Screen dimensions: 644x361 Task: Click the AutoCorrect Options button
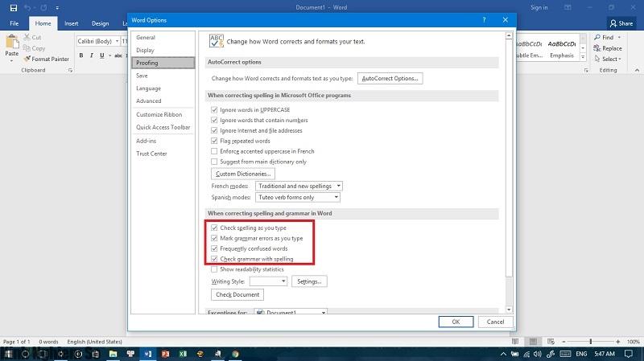[x=390, y=78]
